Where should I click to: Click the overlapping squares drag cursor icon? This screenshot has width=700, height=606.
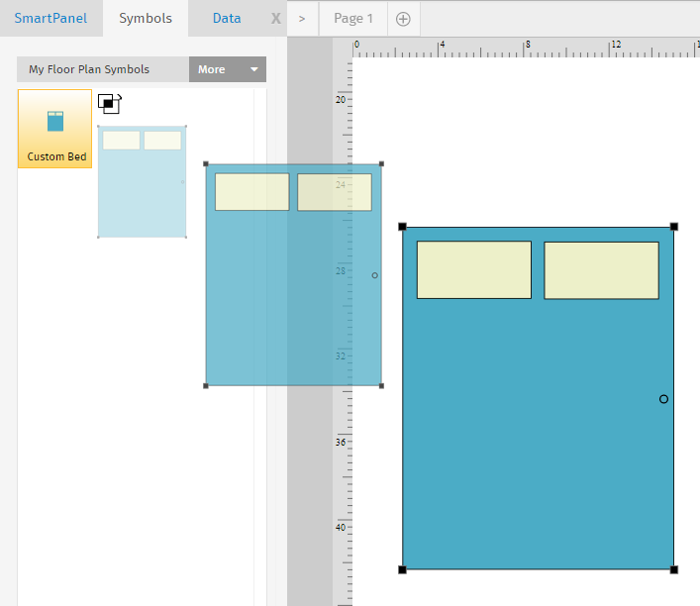[x=109, y=103]
